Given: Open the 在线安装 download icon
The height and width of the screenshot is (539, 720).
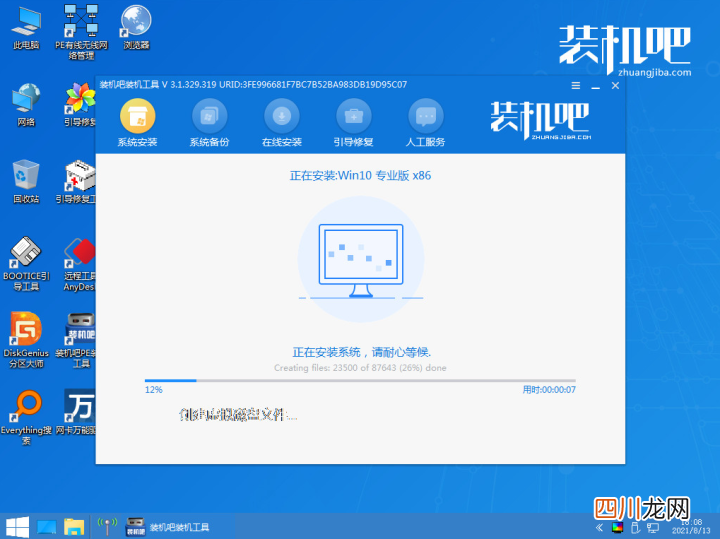Looking at the screenshot, I should tap(281, 116).
